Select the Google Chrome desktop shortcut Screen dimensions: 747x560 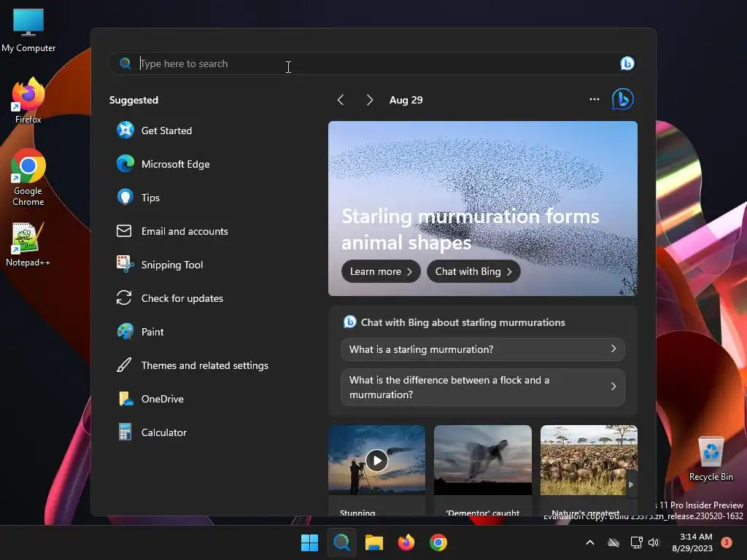(x=28, y=177)
